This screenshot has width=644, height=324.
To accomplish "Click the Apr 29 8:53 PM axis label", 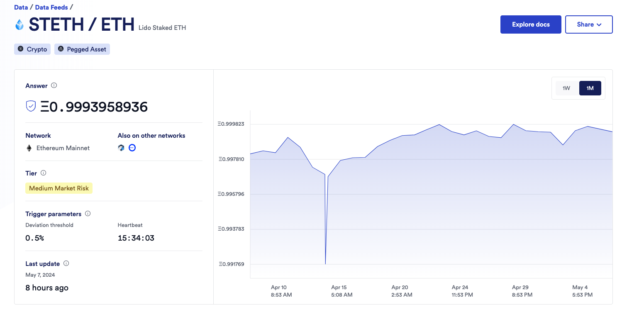I will pyautogui.click(x=522, y=291).
